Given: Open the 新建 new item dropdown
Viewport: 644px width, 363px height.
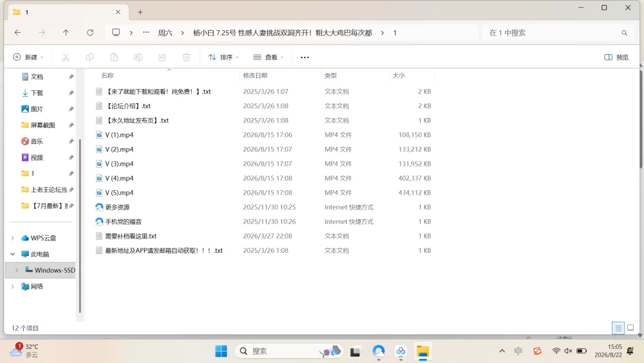Looking at the screenshot, I should click(28, 57).
